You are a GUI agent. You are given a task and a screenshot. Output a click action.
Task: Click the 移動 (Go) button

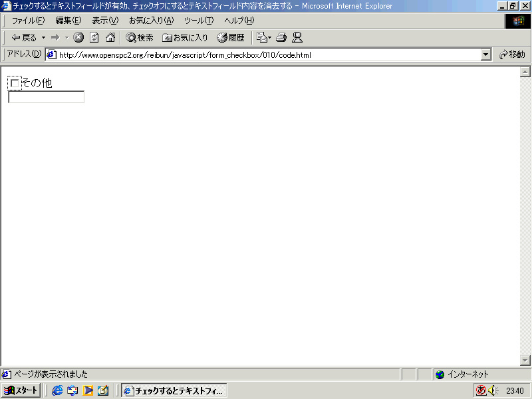click(x=512, y=55)
